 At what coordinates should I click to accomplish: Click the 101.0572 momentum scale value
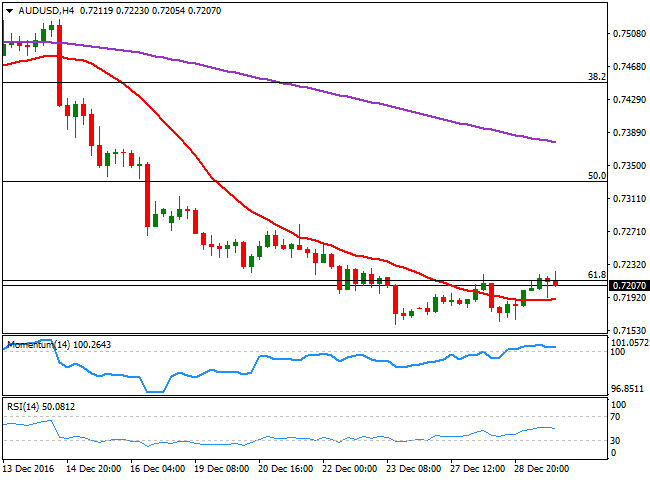point(630,342)
